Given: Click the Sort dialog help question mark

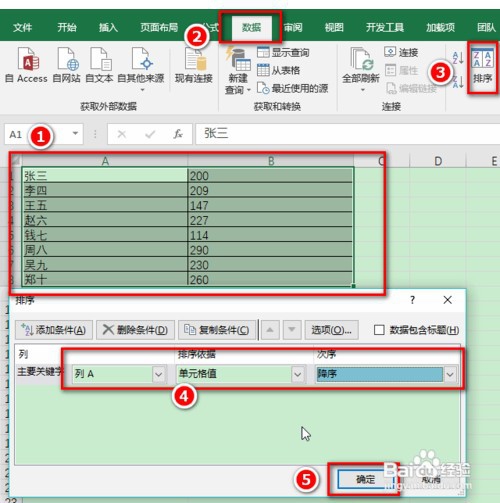Looking at the screenshot, I should [x=412, y=300].
